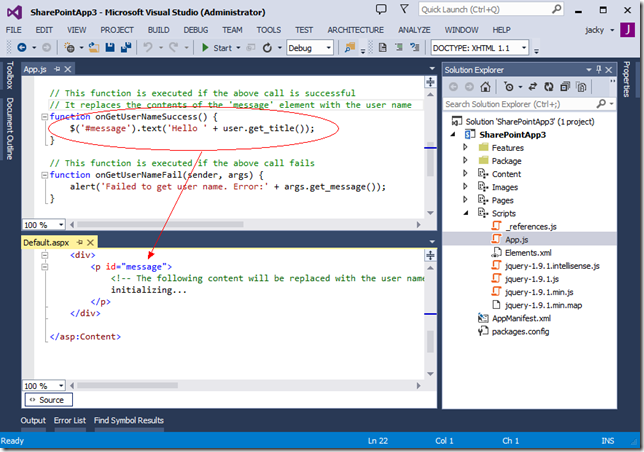
Task: Open the feedback speech bubble icon
Action: (x=381, y=9)
